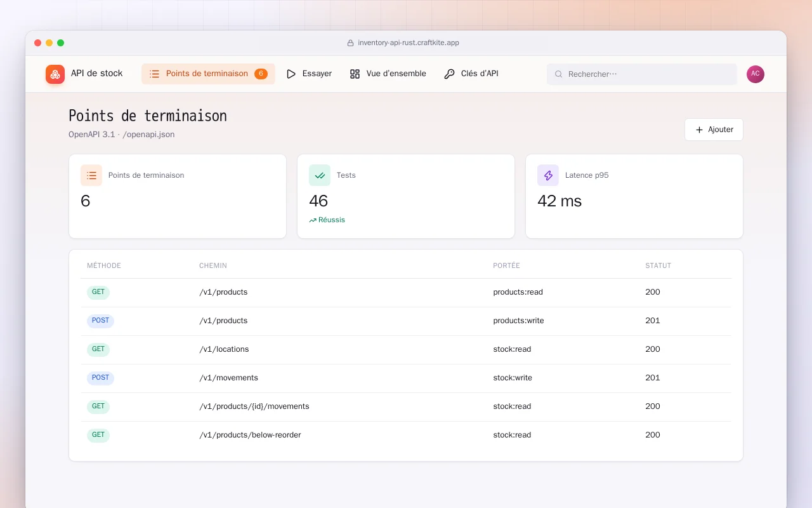This screenshot has width=812, height=508.
Task: Select /v1/products path in the GET row
Action: click(223, 292)
